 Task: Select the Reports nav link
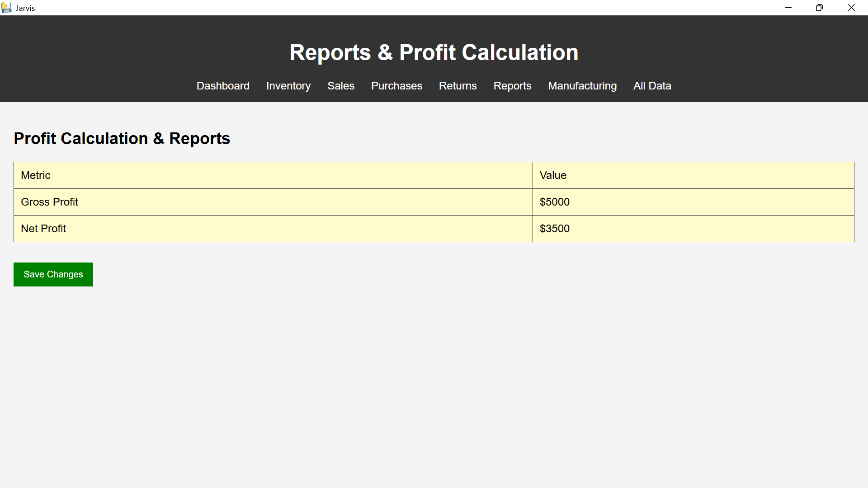[512, 86]
